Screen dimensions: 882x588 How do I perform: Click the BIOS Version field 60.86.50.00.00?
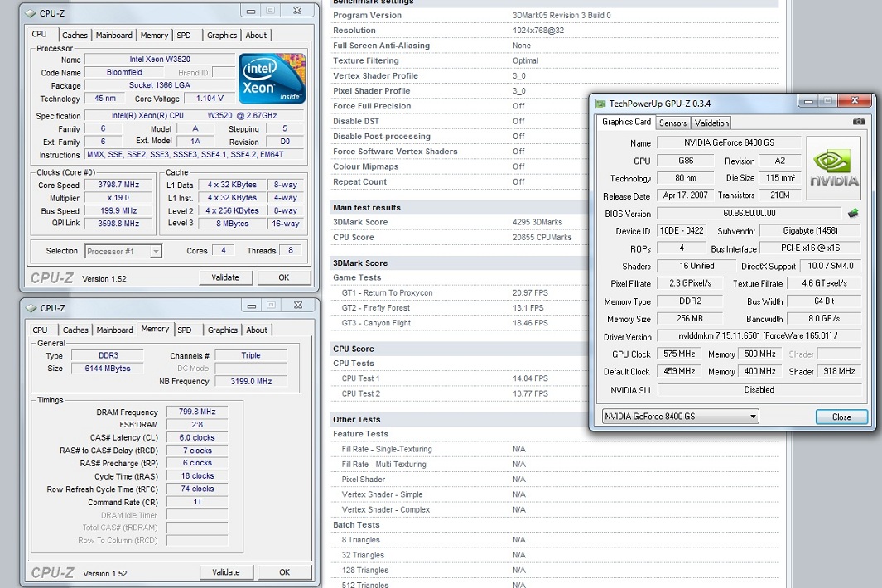(749, 214)
